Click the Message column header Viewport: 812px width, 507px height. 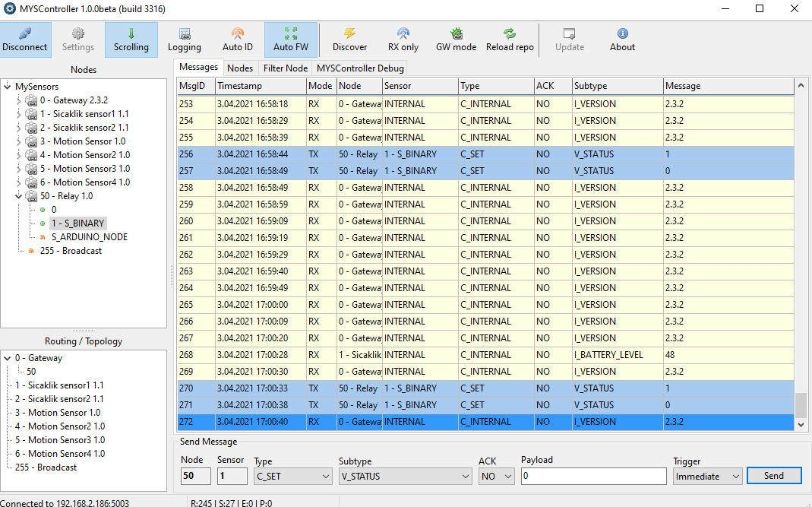pos(728,86)
